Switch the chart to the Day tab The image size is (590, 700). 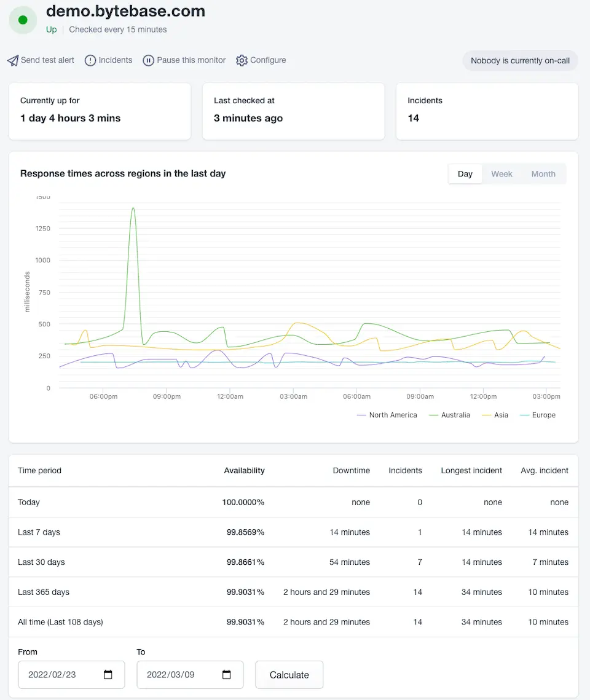pyautogui.click(x=465, y=174)
